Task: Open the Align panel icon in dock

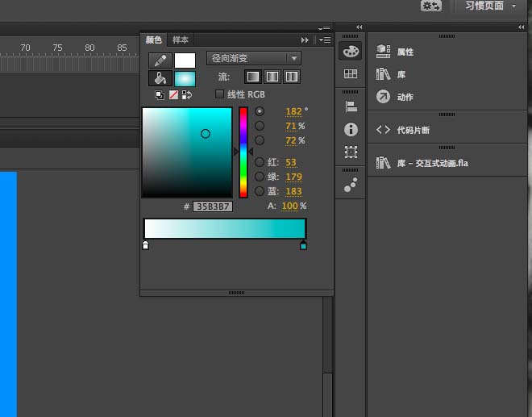Action: pyautogui.click(x=351, y=106)
